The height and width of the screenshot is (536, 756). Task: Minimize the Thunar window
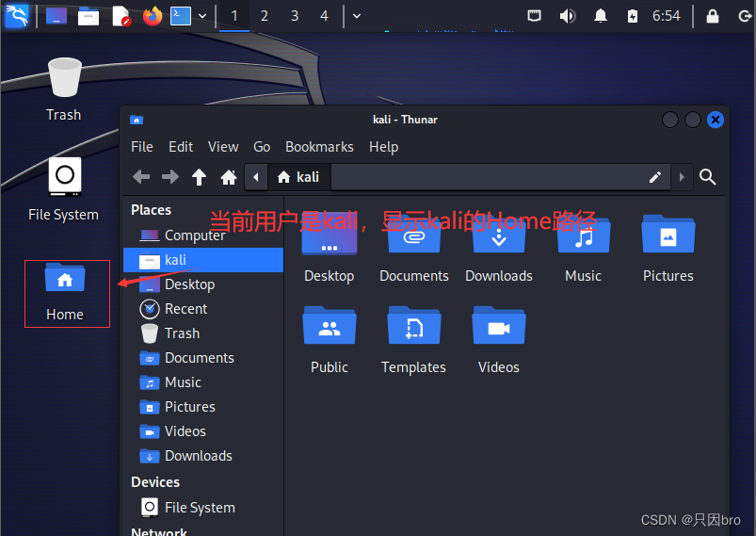click(x=670, y=120)
